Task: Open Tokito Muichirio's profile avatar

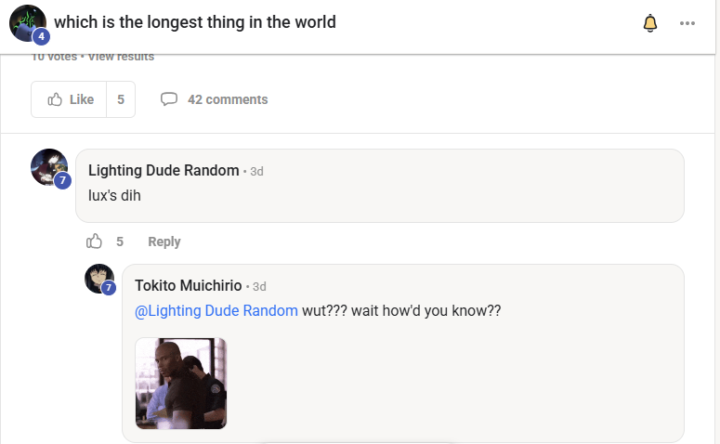Action: pos(99,279)
